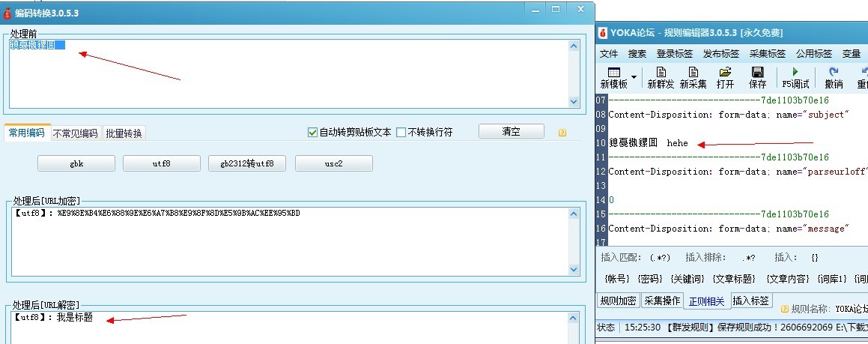The width and height of the screenshot is (868, 344).
Task: Close the 编码转换 window
Action: click(580, 10)
